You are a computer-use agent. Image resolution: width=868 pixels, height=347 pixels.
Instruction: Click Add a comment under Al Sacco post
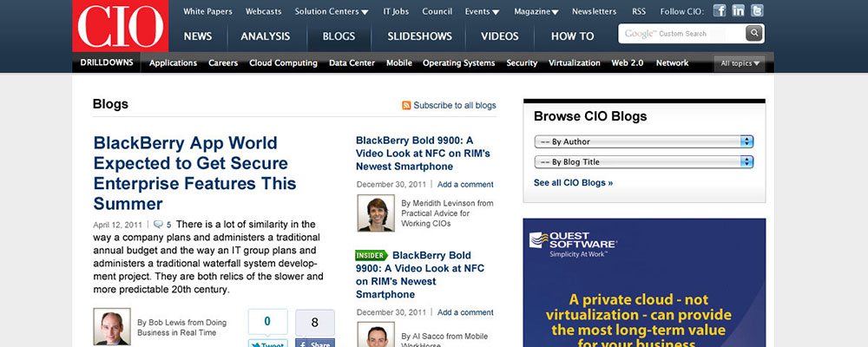pyautogui.click(x=465, y=312)
